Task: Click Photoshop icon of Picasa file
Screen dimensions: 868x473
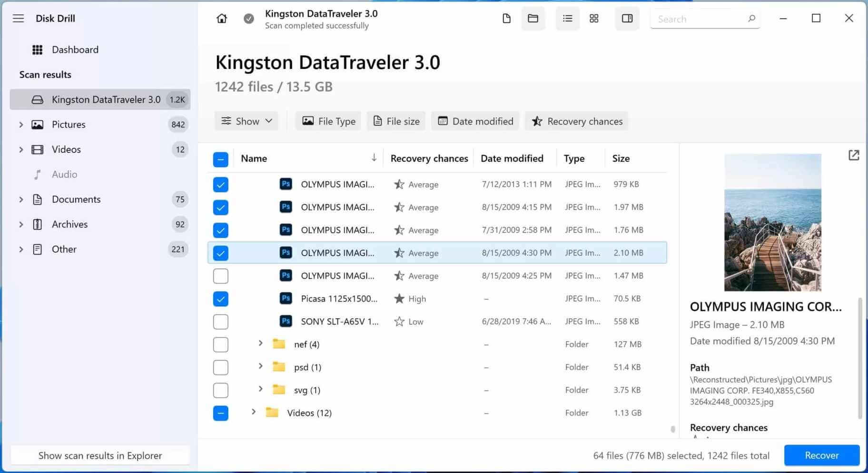Action: 286,298
